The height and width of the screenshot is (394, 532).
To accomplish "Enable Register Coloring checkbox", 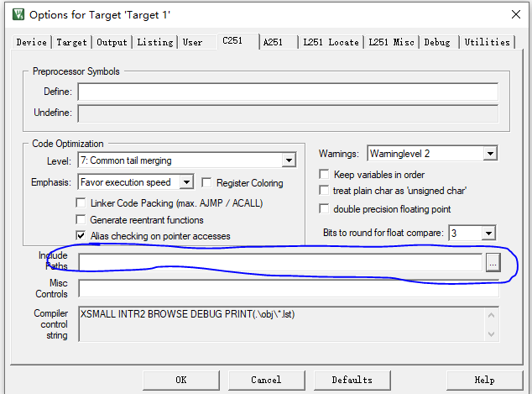I will tap(206, 182).
